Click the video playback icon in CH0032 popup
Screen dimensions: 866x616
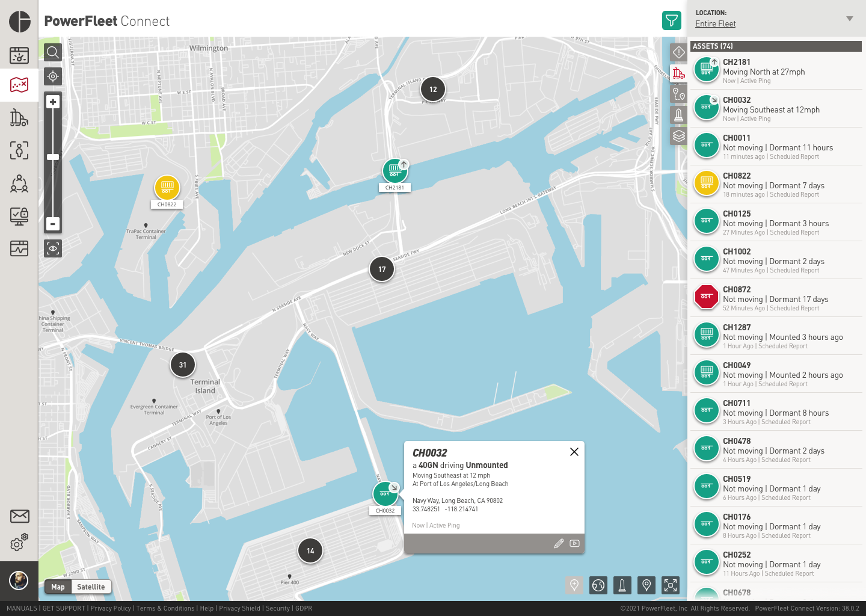[575, 543]
